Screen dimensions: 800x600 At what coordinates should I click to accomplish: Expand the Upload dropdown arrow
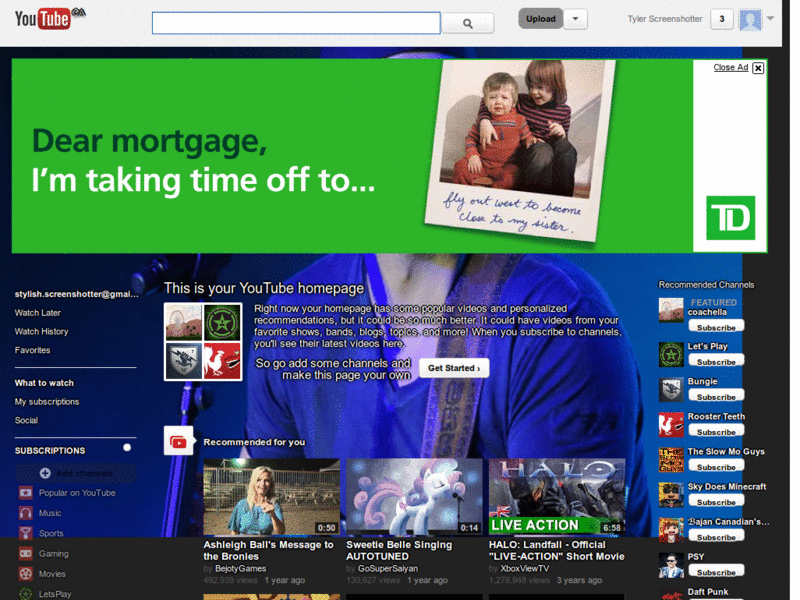click(576, 19)
